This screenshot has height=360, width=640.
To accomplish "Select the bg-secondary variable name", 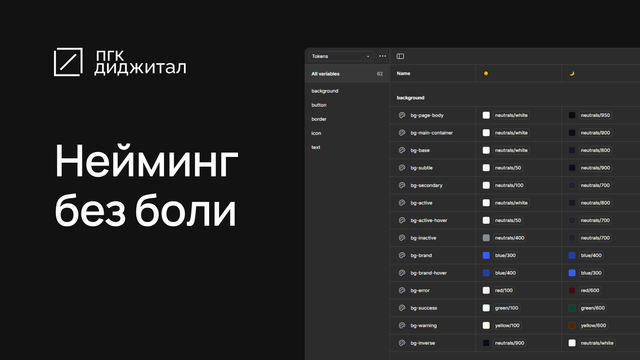I will (427, 186).
